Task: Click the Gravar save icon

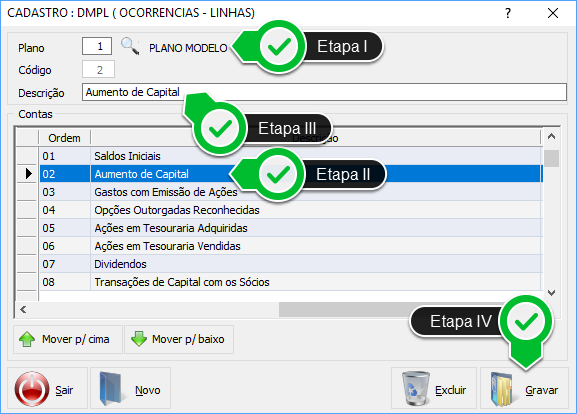Action: (x=501, y=389)
